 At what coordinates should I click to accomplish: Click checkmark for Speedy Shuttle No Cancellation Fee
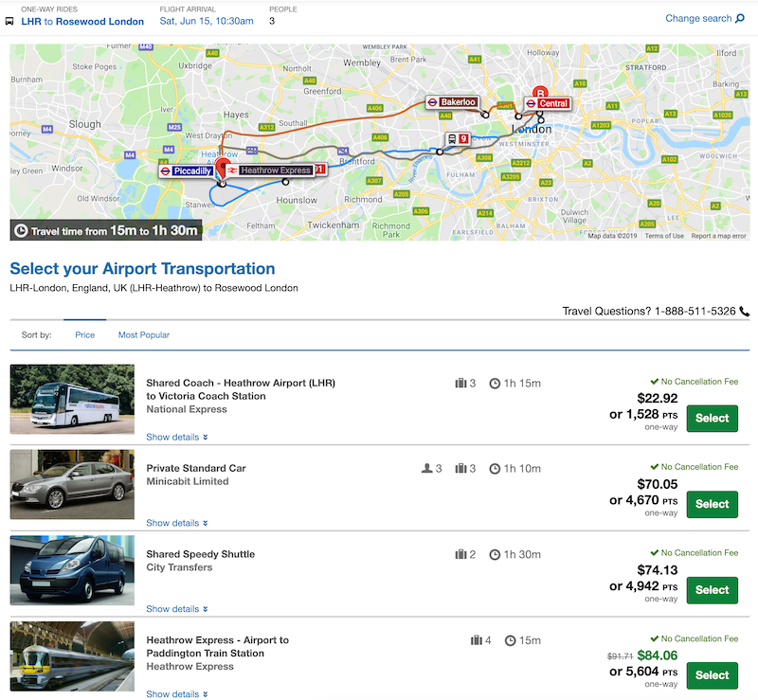[654, 552]
